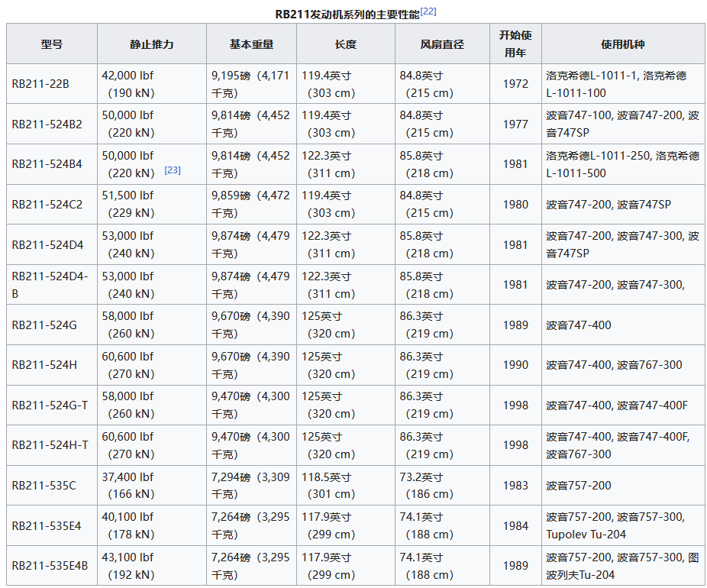Click the 长度 column header

coord(345,44)
